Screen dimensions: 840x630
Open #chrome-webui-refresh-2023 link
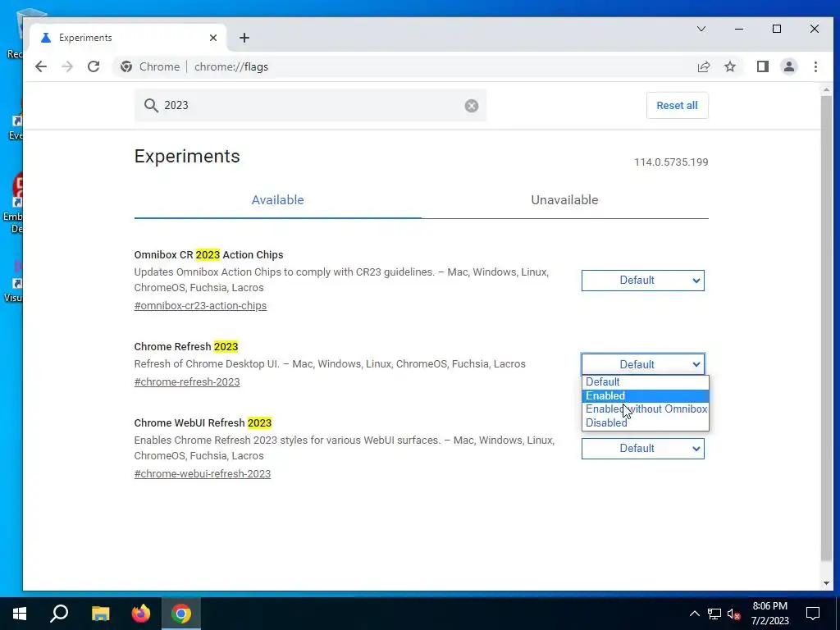click(x=203, y=474)
